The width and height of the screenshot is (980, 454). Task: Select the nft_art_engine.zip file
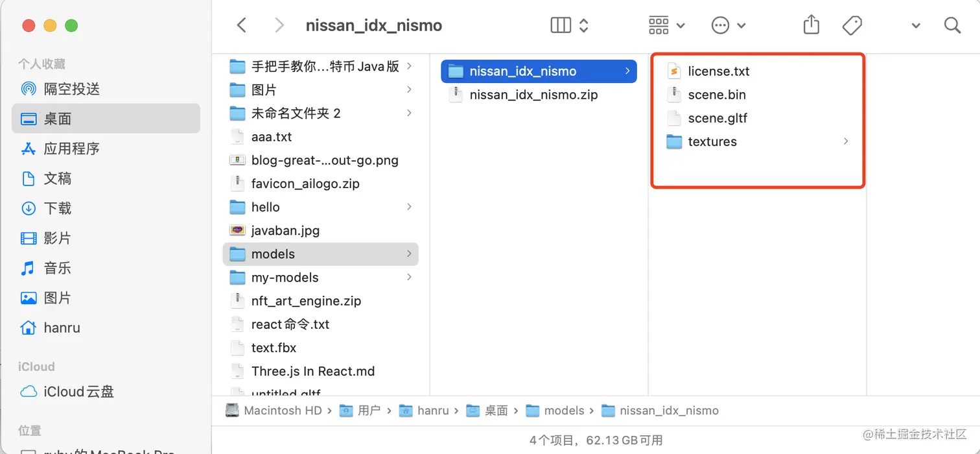pos(320,301)
